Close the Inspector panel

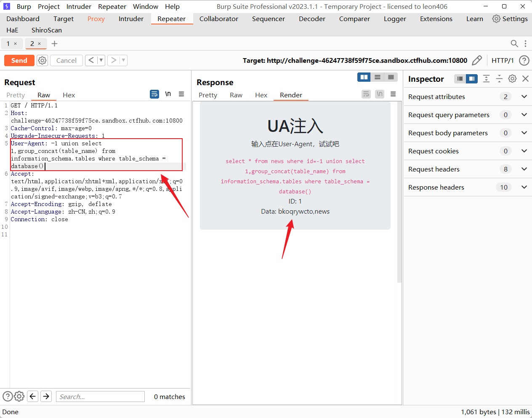[525, 78]
